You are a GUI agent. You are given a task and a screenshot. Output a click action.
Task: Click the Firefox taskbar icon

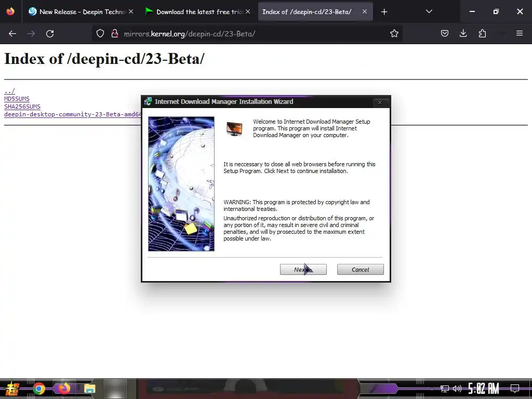click(64, 388)
